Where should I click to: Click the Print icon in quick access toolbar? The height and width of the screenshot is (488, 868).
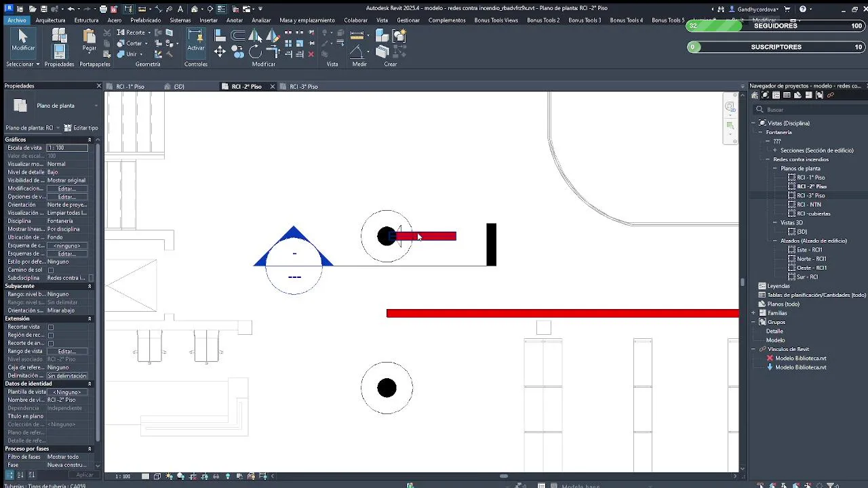[x=103, y=9]
